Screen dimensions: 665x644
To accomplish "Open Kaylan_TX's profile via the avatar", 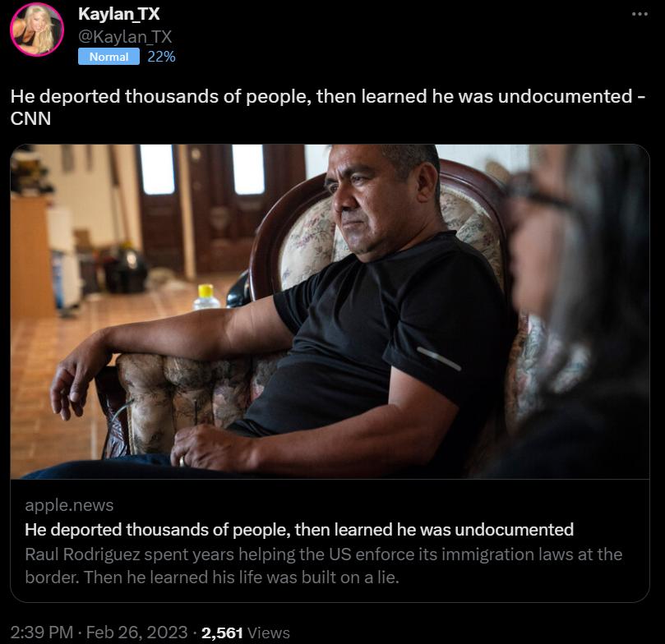I will (x=36, y=27).
